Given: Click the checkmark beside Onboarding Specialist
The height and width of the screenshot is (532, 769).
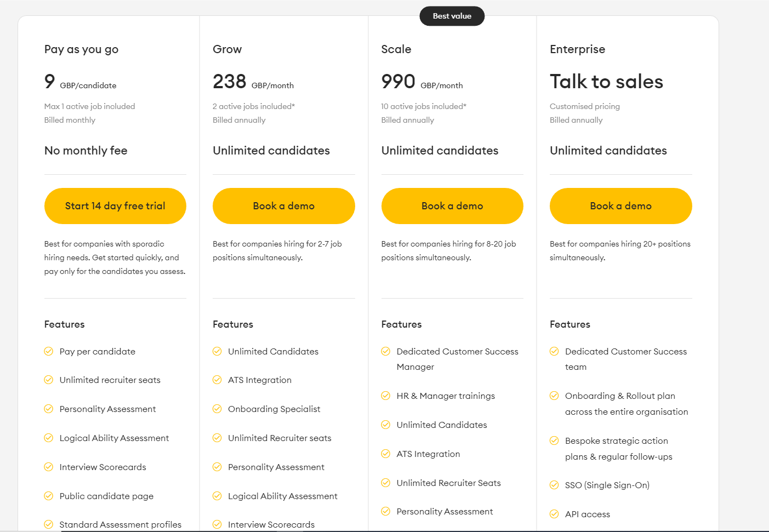Looking at the screenshot, I should (x=218, y=409).
